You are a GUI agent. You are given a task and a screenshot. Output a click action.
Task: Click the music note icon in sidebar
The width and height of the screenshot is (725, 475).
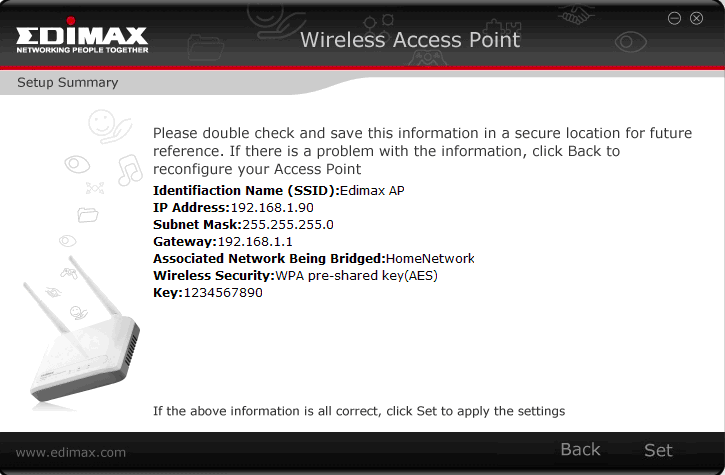tap(130, 170)
